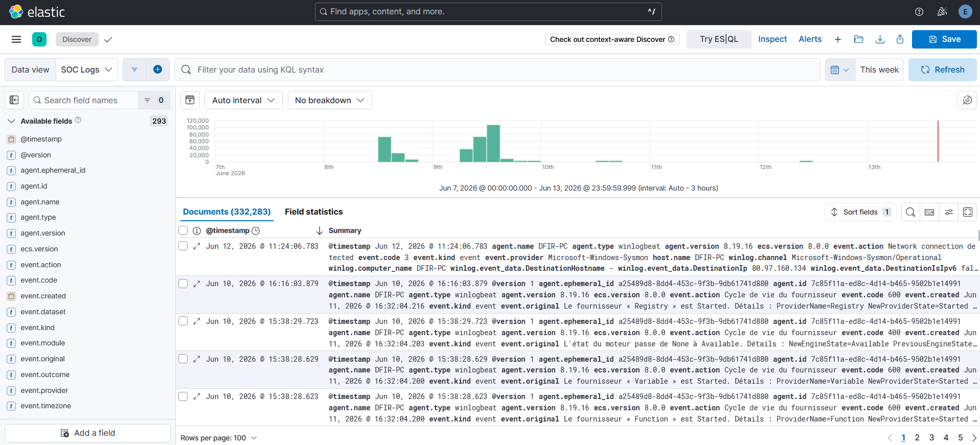Collapse the field list sidebar icon
The image size is (980, 445).
click(14, 100)
